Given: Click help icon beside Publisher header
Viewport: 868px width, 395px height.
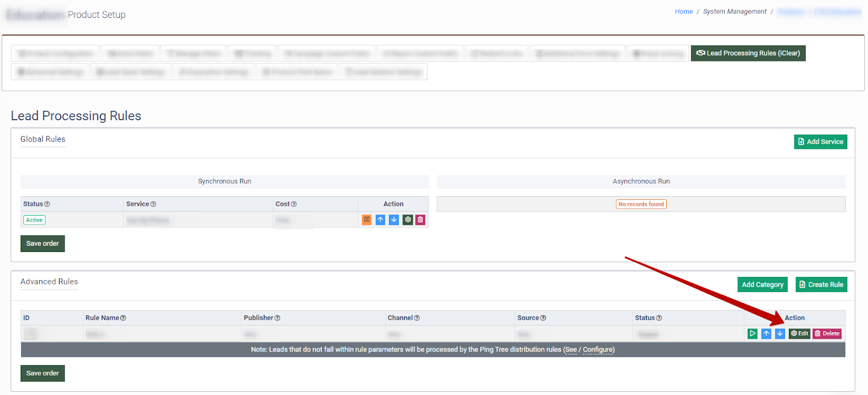Looking at the screenshot, I should (277, 318).
